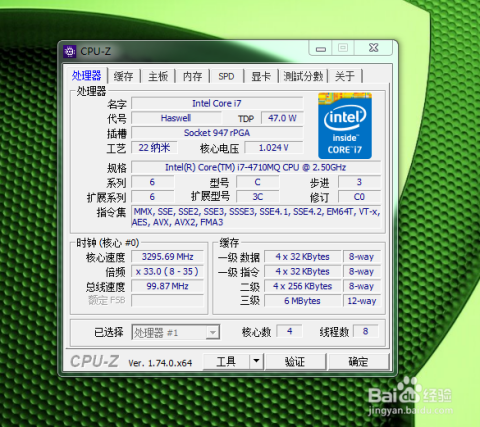Open the SPD tab
The height and width of the screenshot is (427, 480).
[x=226, y=76]
